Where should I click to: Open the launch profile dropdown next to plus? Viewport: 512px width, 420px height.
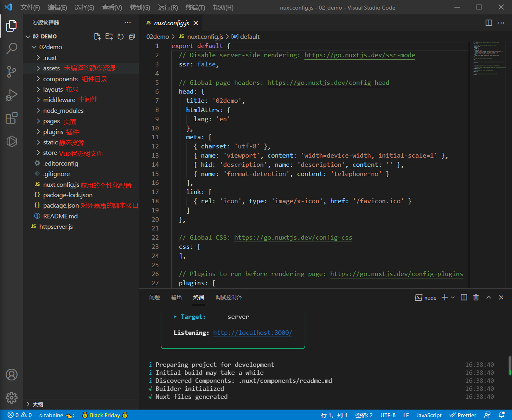pos(453,297)
